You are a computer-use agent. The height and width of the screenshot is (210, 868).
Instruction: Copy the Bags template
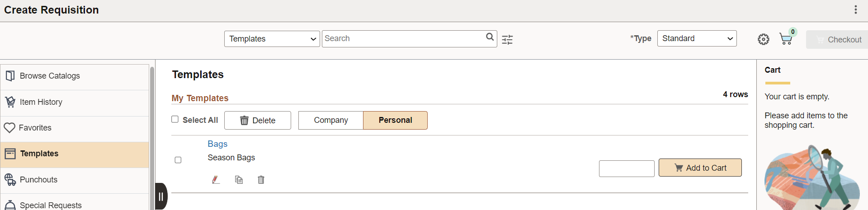[239, 180]
